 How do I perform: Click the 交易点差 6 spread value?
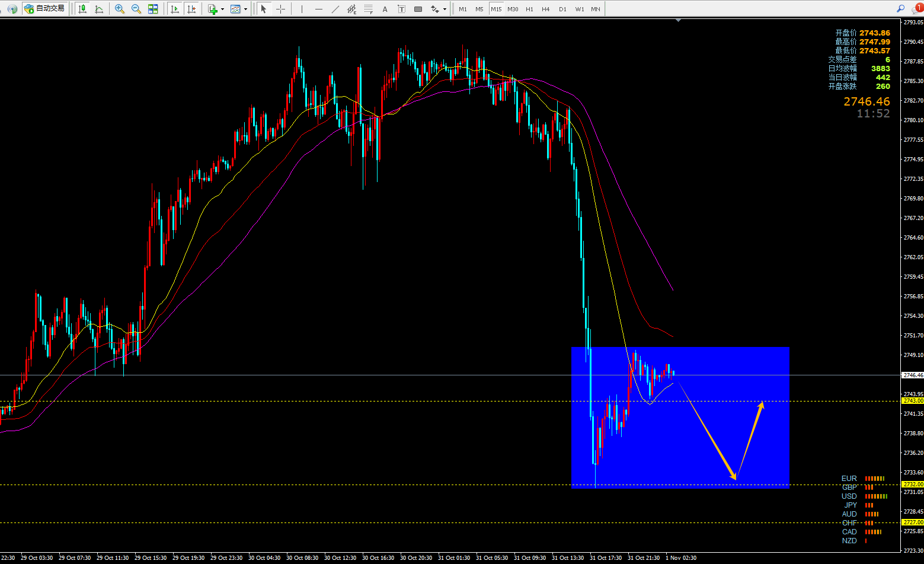887,60
